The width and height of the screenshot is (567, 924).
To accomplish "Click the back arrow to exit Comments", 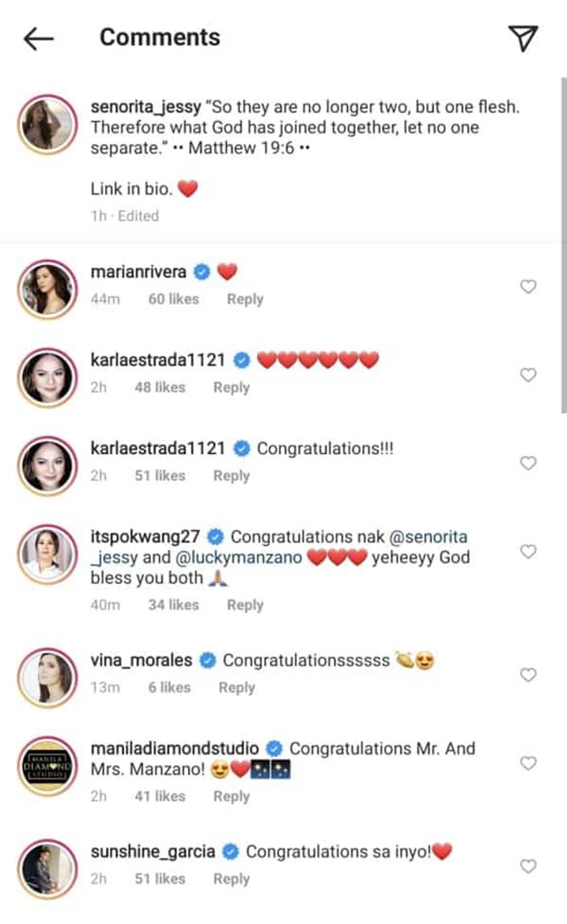I will click(38, 36).
